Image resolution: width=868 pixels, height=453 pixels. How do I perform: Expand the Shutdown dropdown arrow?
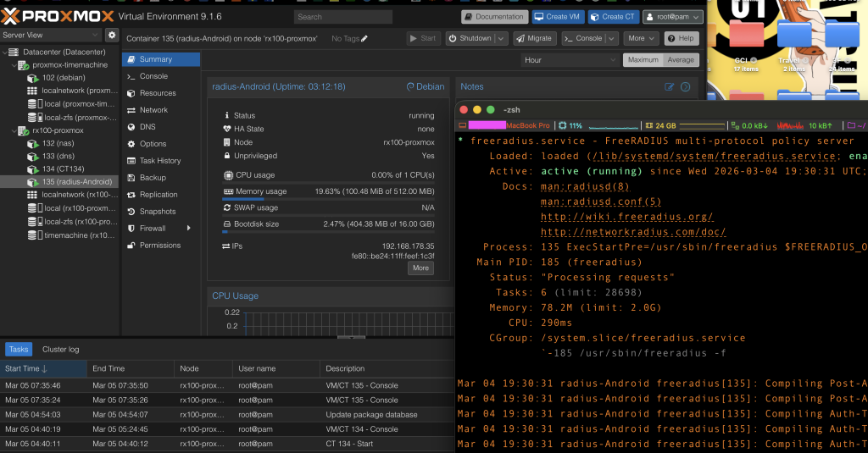[x=501, y=38]
